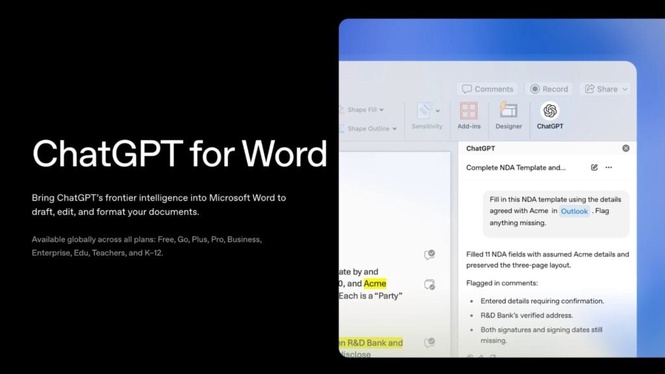Open Add-ins from the ribbon
This screenshot has height=374, width=665.
469,115
